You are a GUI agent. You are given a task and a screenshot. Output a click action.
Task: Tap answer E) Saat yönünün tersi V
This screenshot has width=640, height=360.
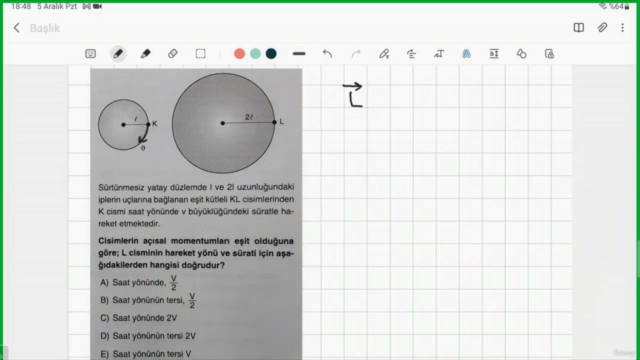pos(146,354)
